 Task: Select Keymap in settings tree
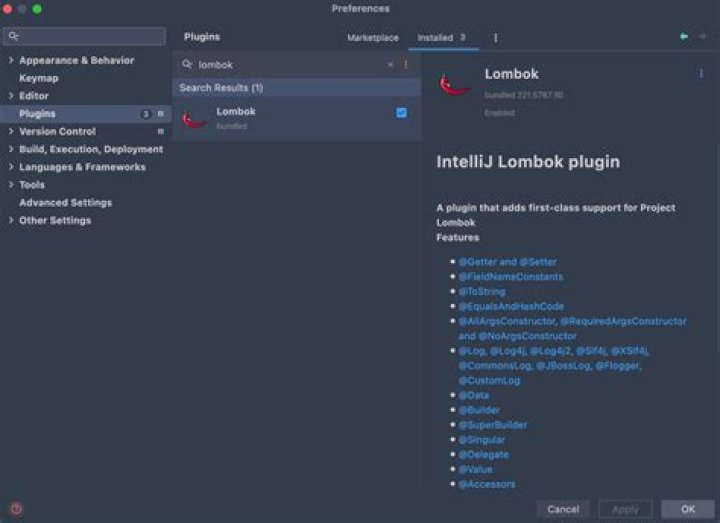point(39,78)
